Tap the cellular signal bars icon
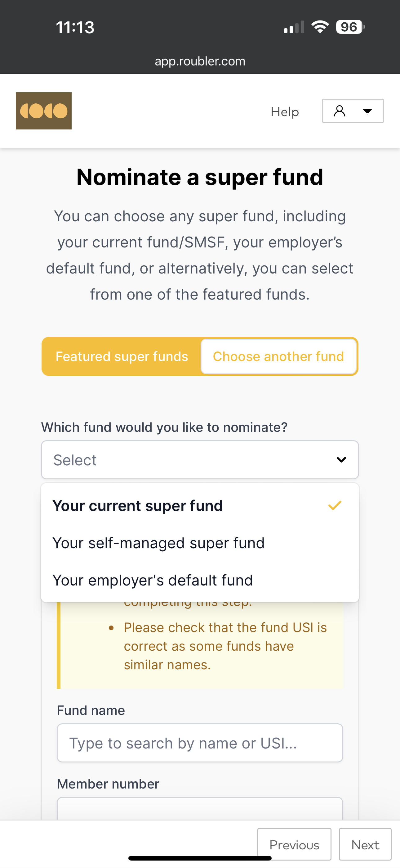The width and height of the screenshot is (400, 868). click(x=294, y=27)
